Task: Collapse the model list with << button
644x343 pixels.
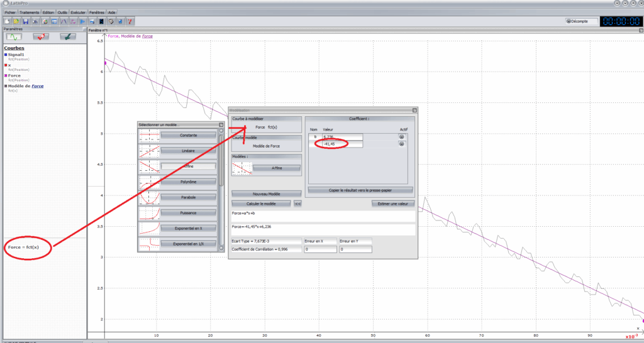Action: (297, 204)
